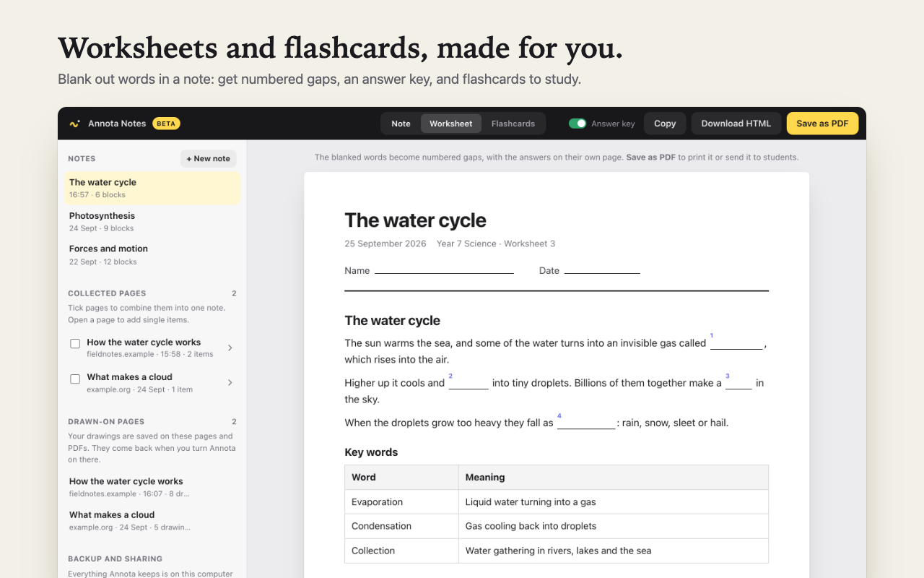Screen dimensions: 924x578
Task: Click the Copy button
Action: tap(665, 124)
